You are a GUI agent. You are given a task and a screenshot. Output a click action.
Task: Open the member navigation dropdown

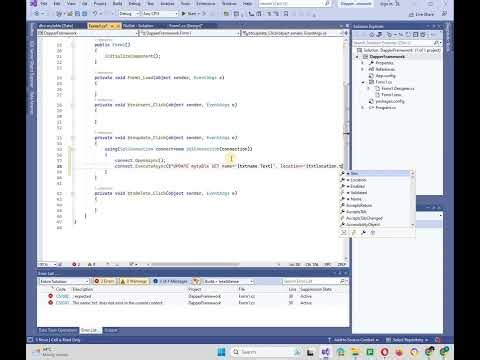pos(292,33)
